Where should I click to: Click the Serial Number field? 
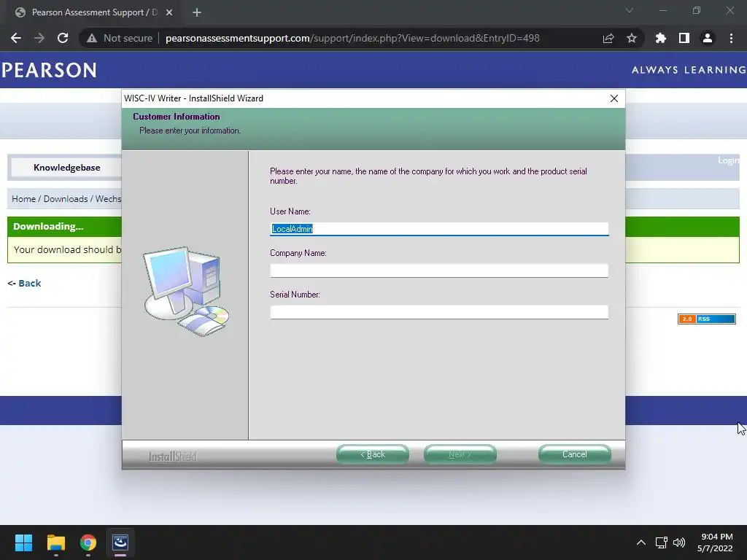(x=439, y=312)
